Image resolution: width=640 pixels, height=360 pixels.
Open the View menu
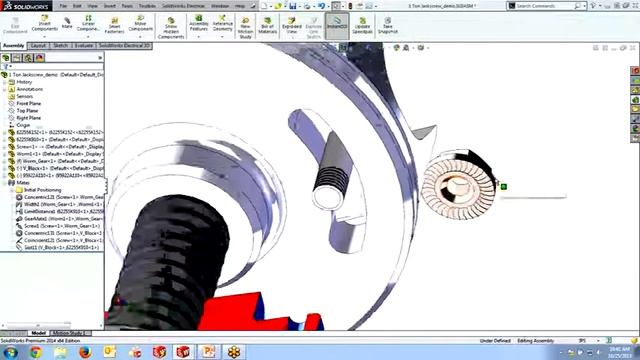[x=93, y=6]
